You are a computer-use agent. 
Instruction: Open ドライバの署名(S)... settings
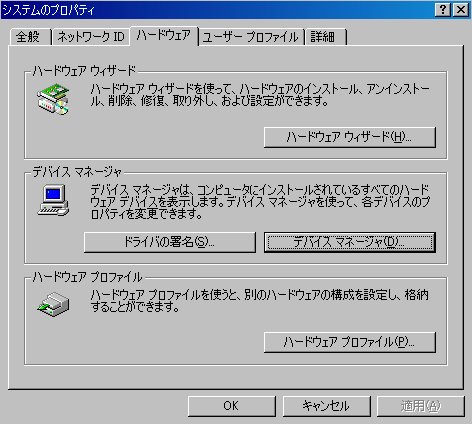[170, 242]
